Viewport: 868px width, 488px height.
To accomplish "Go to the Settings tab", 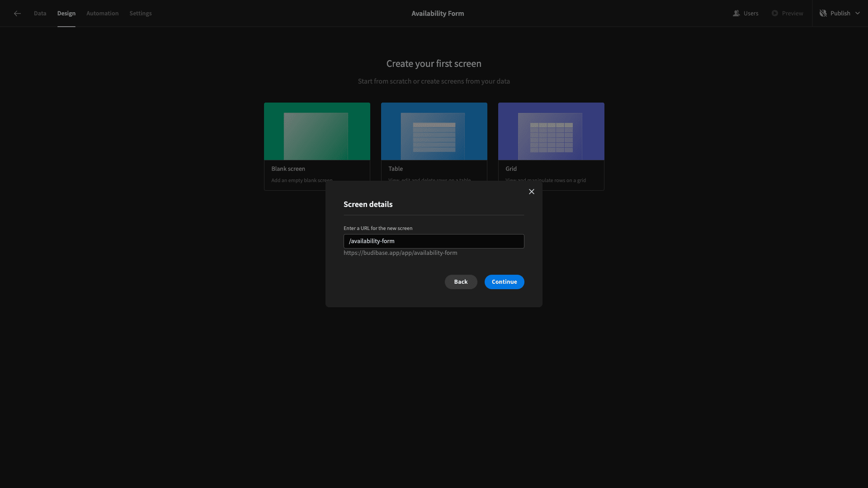I will click(141, 14).
